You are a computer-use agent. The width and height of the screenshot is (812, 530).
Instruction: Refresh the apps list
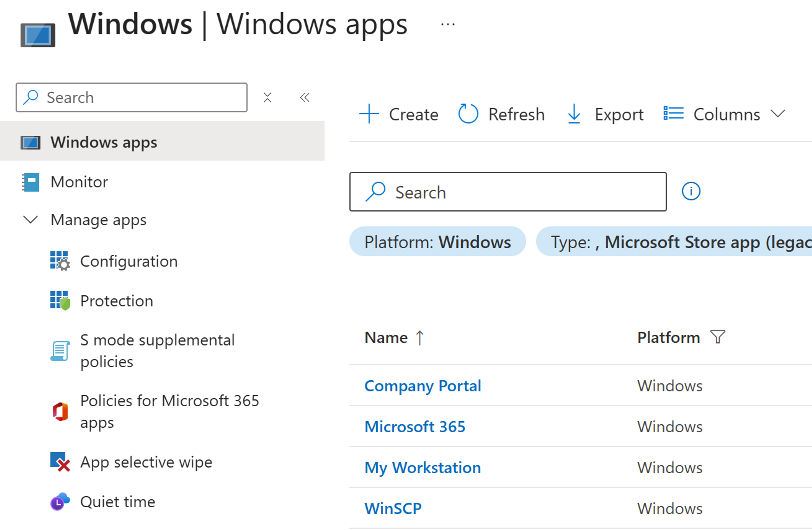click(x=502, y=114)
